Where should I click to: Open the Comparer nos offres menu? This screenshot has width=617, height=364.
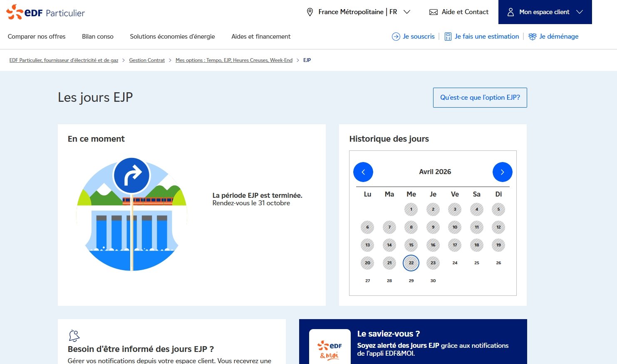coord(37,37)
